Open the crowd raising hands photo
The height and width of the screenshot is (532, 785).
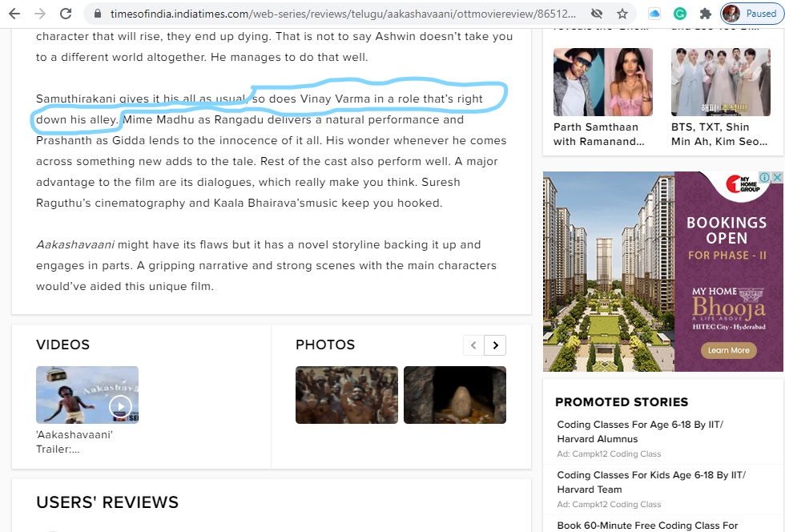point(346,395)
